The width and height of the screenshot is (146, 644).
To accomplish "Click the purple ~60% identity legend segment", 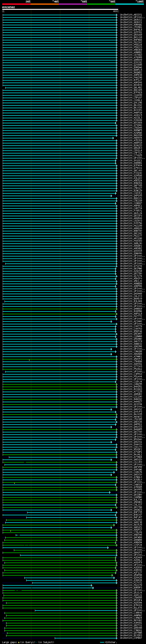I will coord(73,4).
